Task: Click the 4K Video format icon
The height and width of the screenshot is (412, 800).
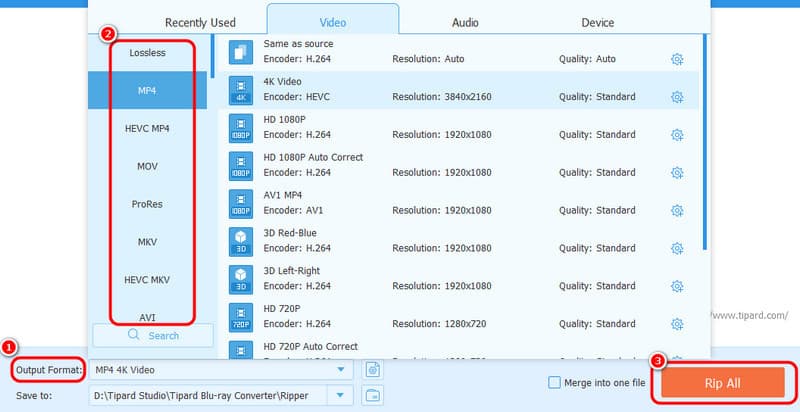Action: [241, 90]
